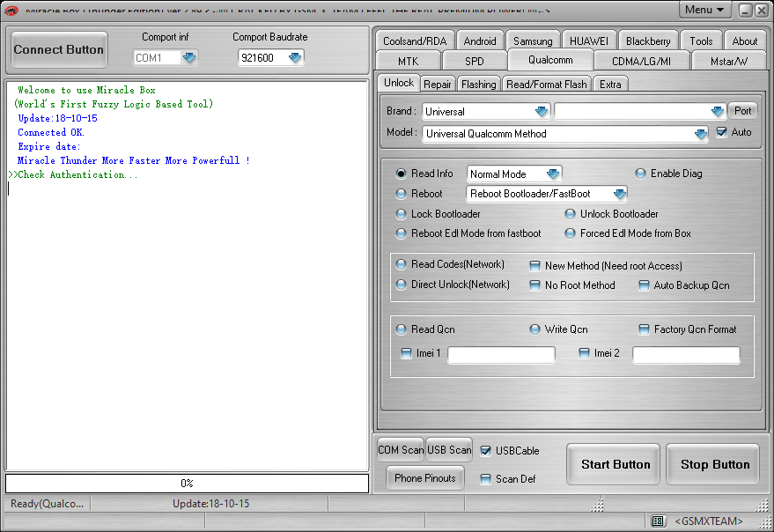
Task: Enable the Auto checkbox
Action: [722, 132]
